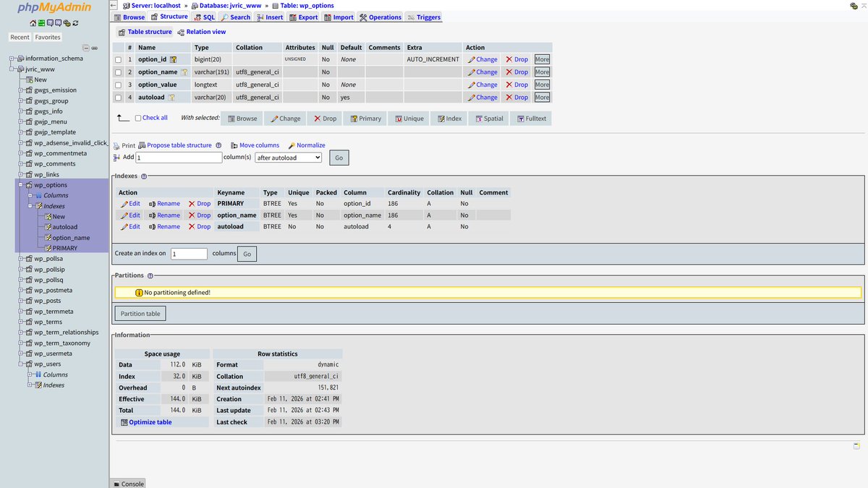Click Spatial in With selected actions
The height and width of the screenshot is (488, 868).
489,119
